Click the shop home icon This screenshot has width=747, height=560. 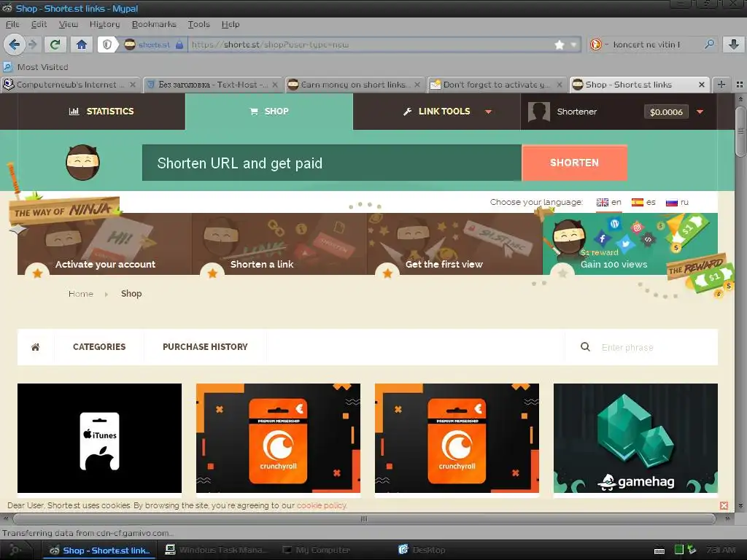coord(35,347)
